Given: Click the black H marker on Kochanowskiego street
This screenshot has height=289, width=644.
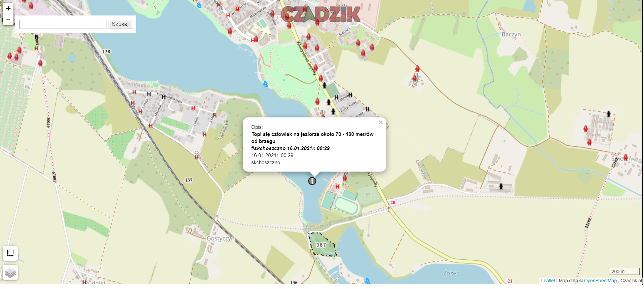Looking at the screenshot, I should (163, 97).
